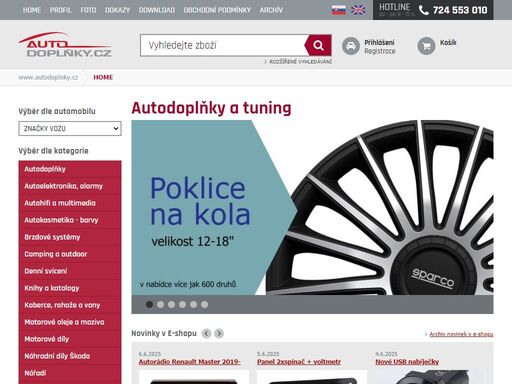Click the Přihlášení link
Viewport: 512px width, 384px height.
pos(379,42)
